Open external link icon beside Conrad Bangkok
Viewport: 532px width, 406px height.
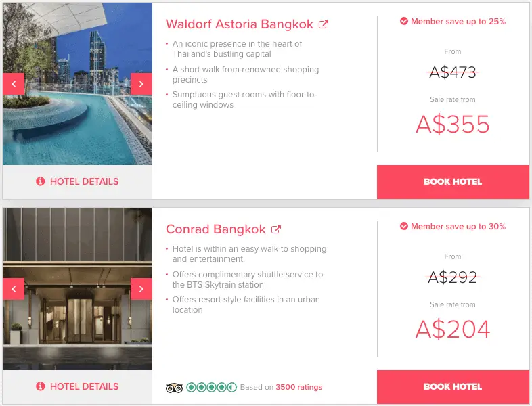276,229
